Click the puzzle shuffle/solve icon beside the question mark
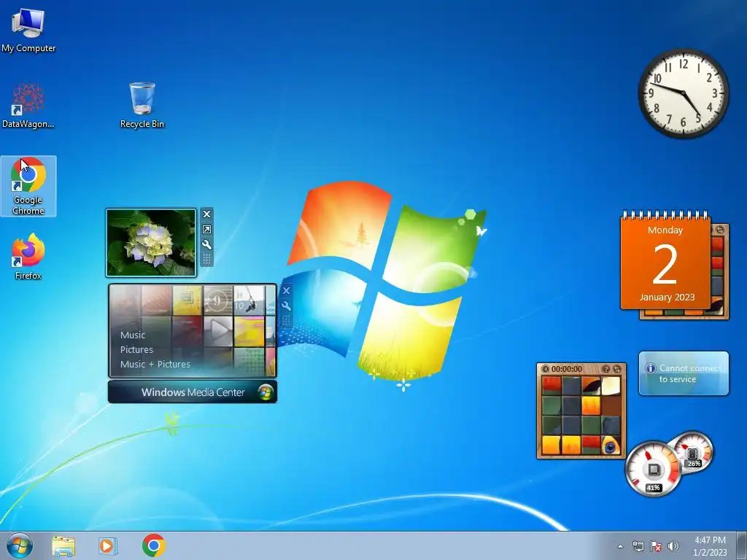The height and width of the screenshot is (560, 747). point(617,369)
